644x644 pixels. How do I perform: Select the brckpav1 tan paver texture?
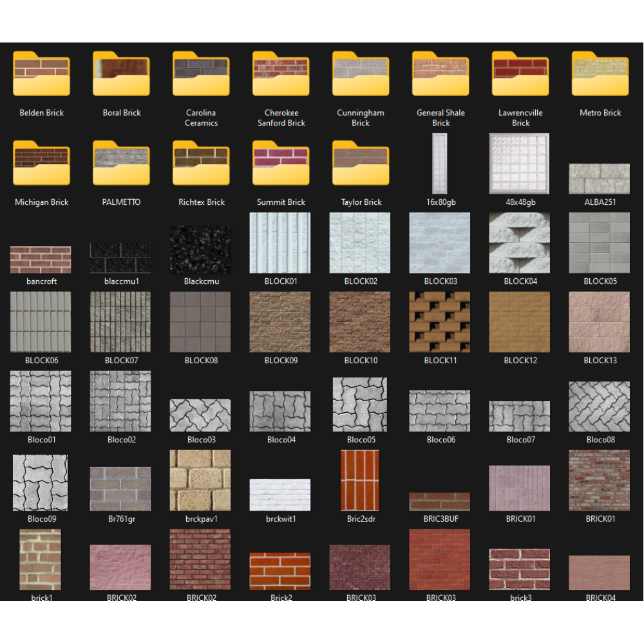[200, 480]
